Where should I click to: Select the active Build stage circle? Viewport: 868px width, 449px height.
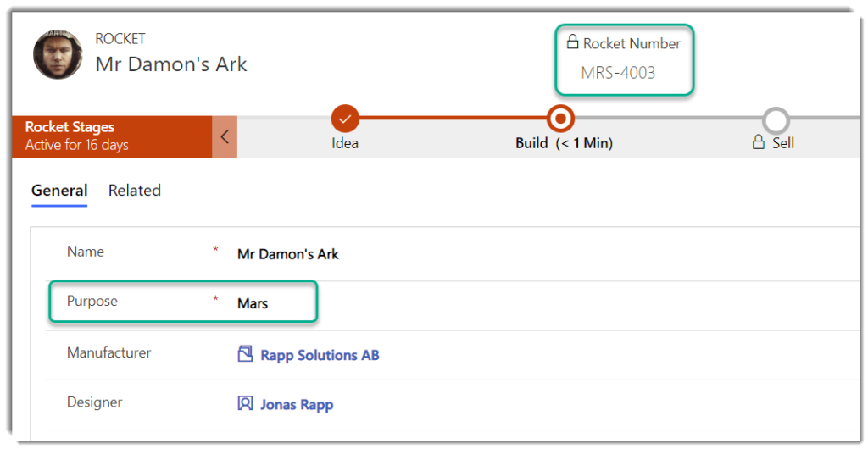(x=561, y=118)
